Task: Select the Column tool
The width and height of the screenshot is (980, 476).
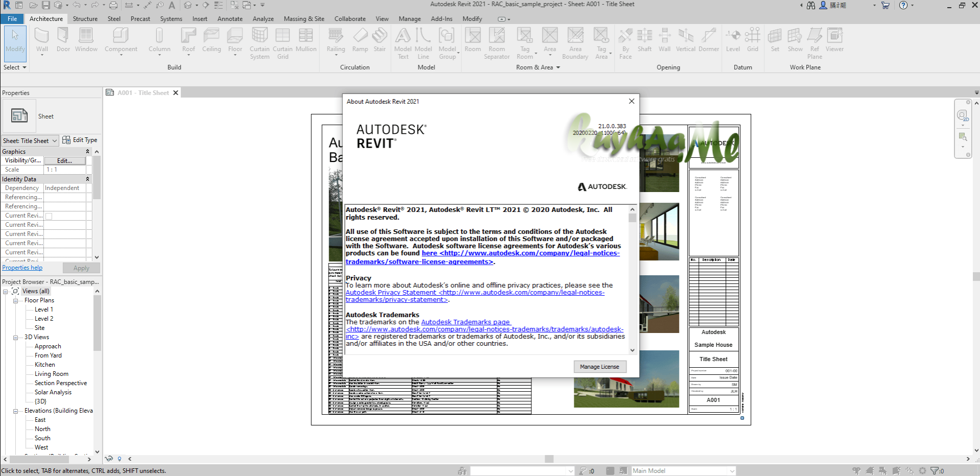Action: (159, 41)
